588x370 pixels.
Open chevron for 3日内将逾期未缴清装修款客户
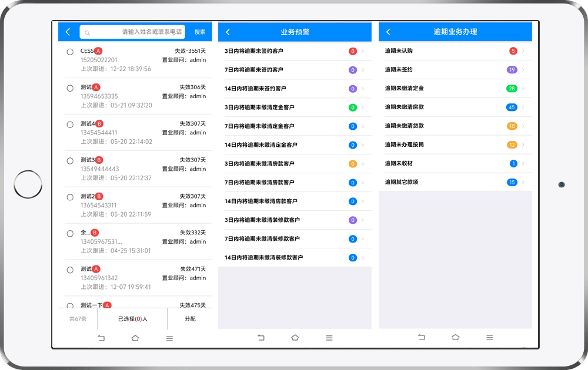pyautogui.click(x=363, y=220)
